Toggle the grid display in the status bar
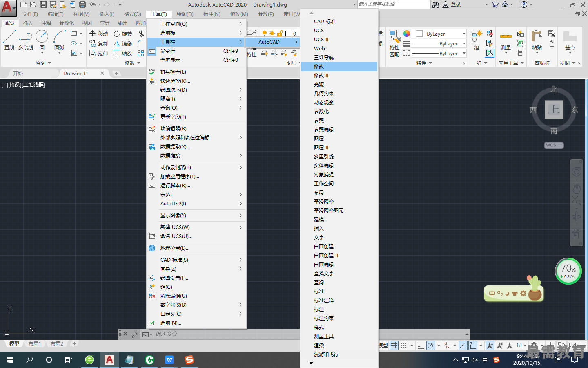This screenshot has height=368, width=588. pos(394,346)
